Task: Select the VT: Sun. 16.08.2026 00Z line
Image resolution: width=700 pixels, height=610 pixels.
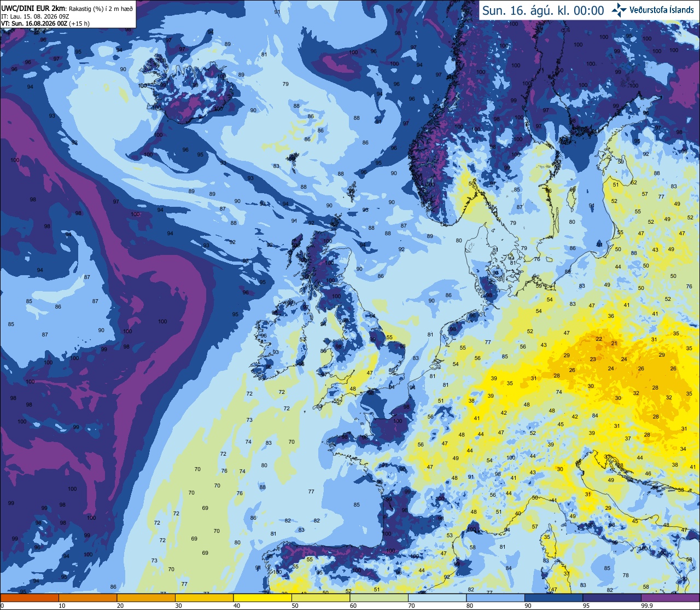Action: coord(45,24)
